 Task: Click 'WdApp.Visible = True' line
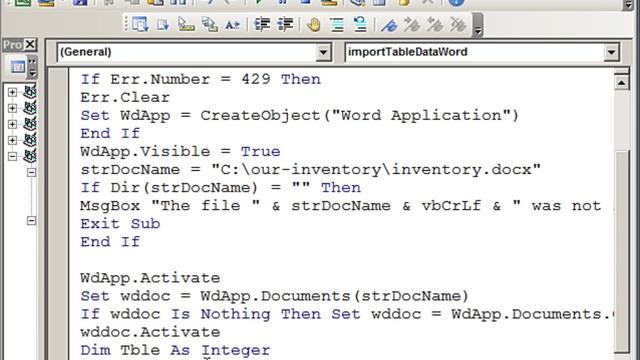(180, 151)
